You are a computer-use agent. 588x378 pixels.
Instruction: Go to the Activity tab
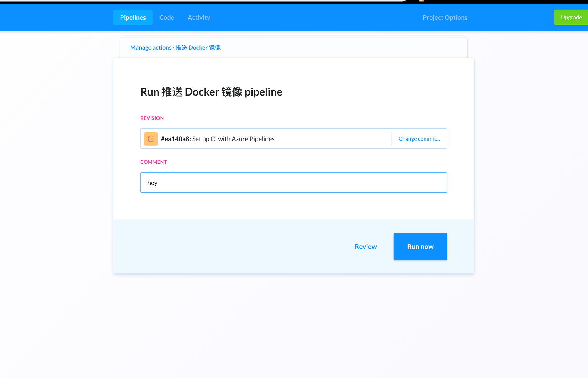[199, 17]
